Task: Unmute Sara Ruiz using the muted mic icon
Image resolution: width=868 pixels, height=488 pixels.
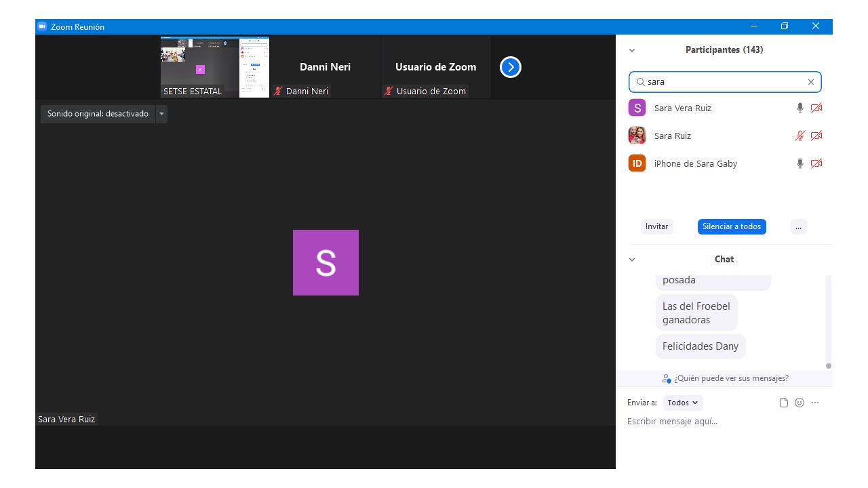Action: (800, 136)
